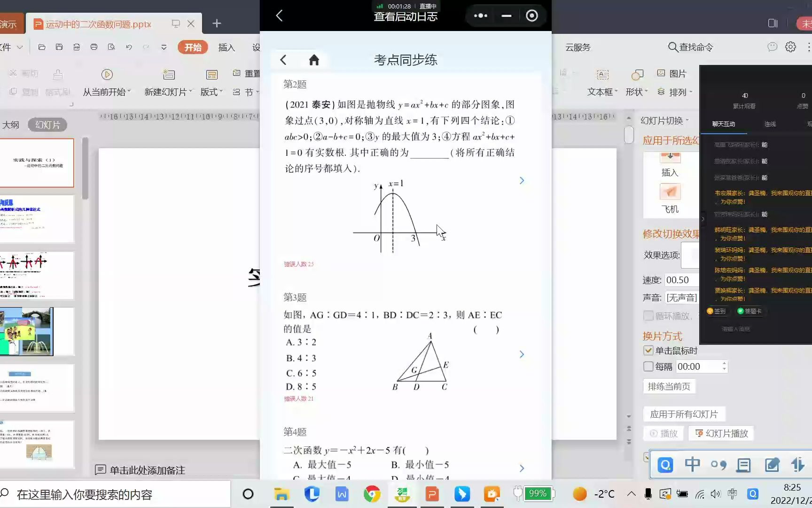812x508 pixels.
Task: Enable the 每隔 interval checkbox
Action: pyautogui.click(x=648, y=366)
